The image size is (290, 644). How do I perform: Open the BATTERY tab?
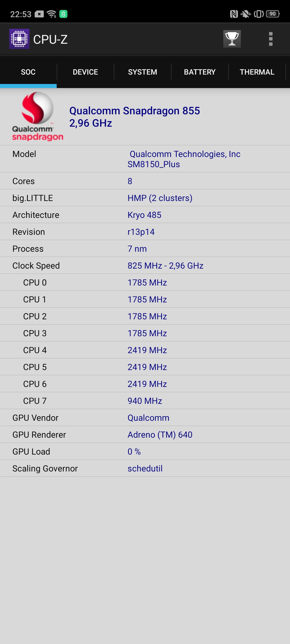pos(200,72)
